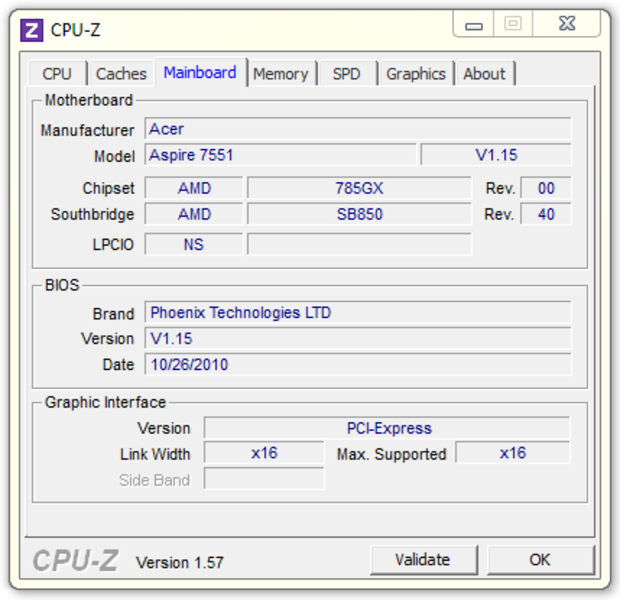Click the BIOS Version field V1.15
This screenshot has width=620, height=600.
tap(358, 339)
